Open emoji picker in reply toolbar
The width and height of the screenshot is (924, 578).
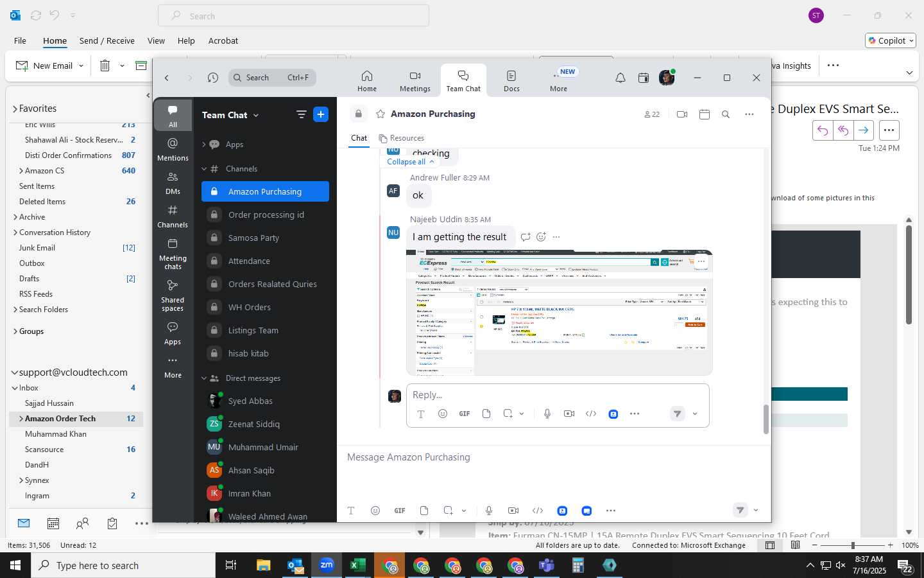click(442, 414)
